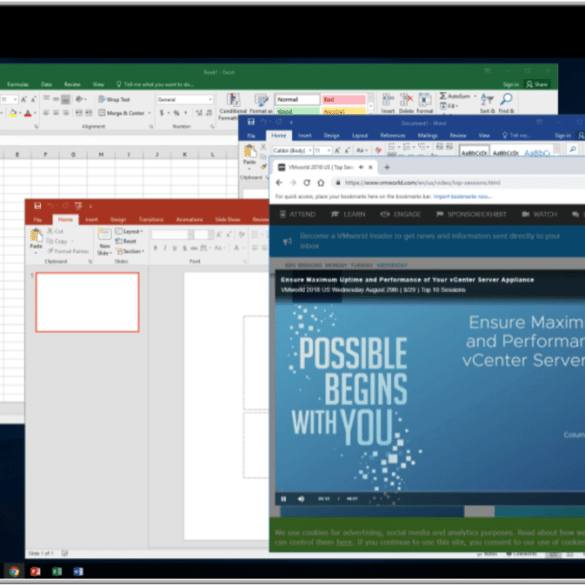The height and width of the screenshot is (585, 585).
Task: Click Format as Table in Excel
Action: (261, 104)
